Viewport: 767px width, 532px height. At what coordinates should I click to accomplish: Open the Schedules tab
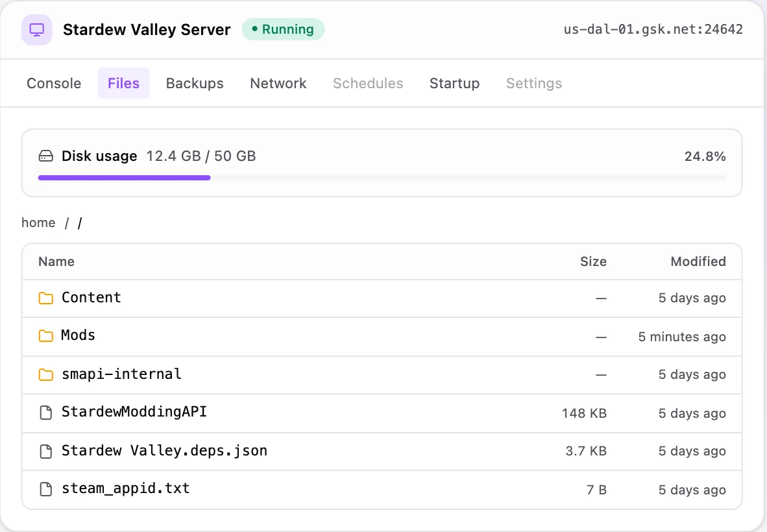(368, 83)
